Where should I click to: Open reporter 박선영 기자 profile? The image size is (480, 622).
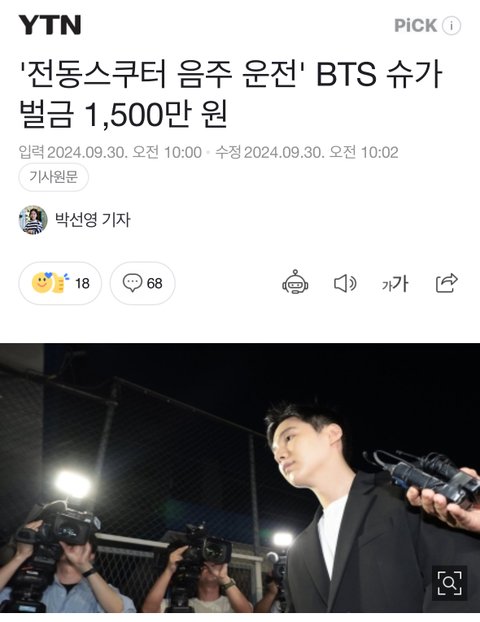[x=92, y=219]
